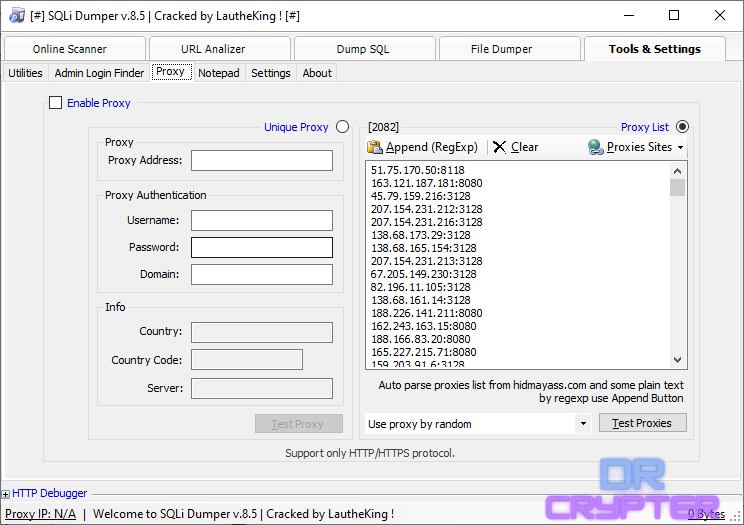Click the Proxy IP: N/A status link
Image resolution: width=744 pixels, height=525 pixels.
[x=40, y=514]
